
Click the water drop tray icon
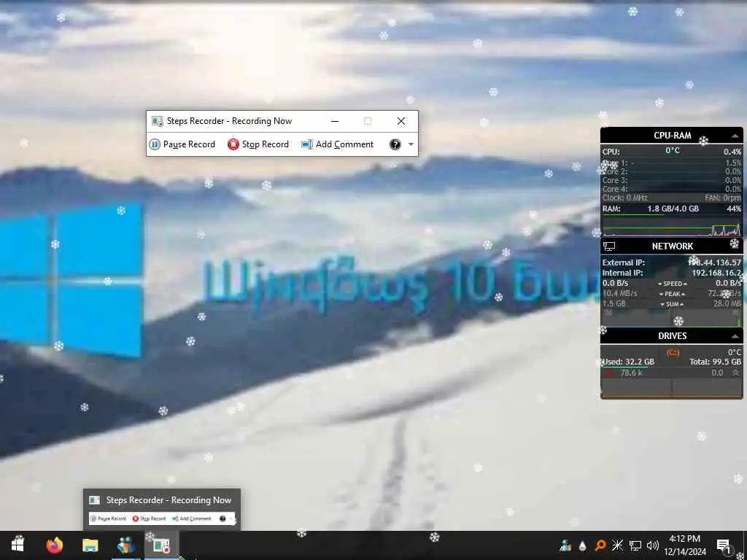click(583, 545)
